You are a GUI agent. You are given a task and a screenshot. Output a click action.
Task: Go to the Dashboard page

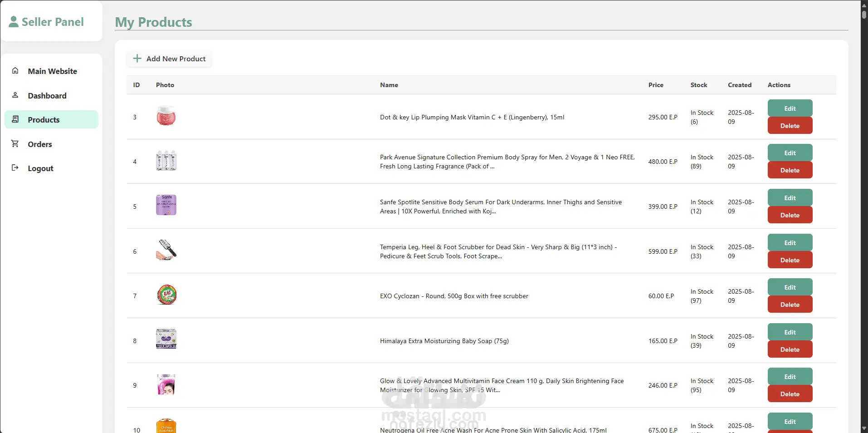(47, 96)
